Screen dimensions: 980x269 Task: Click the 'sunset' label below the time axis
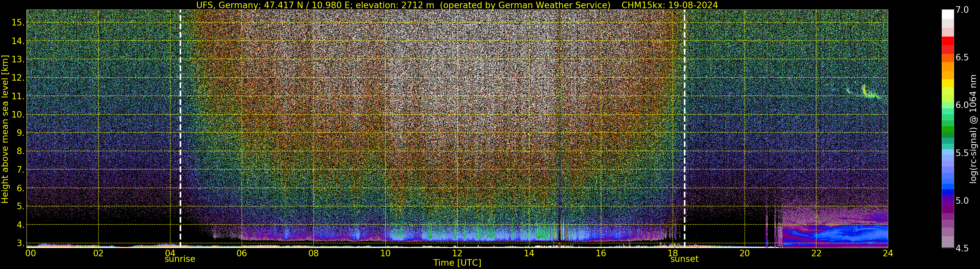[684, 259]
